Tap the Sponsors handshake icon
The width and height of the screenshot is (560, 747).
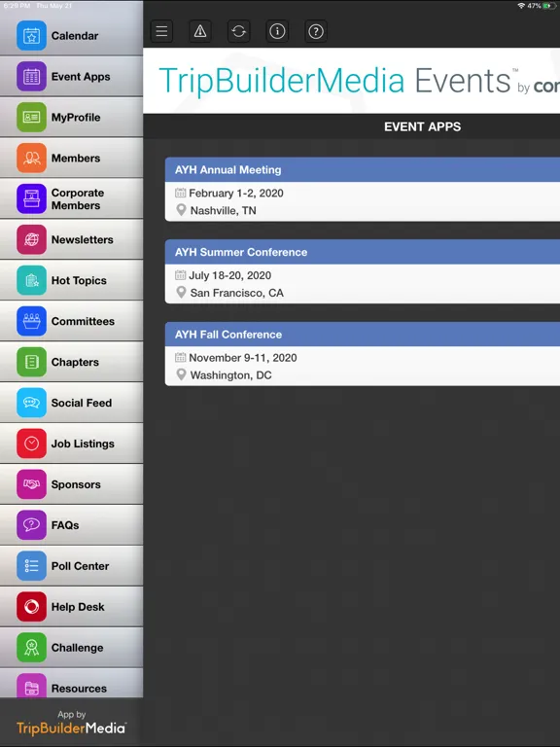(31, 484)
